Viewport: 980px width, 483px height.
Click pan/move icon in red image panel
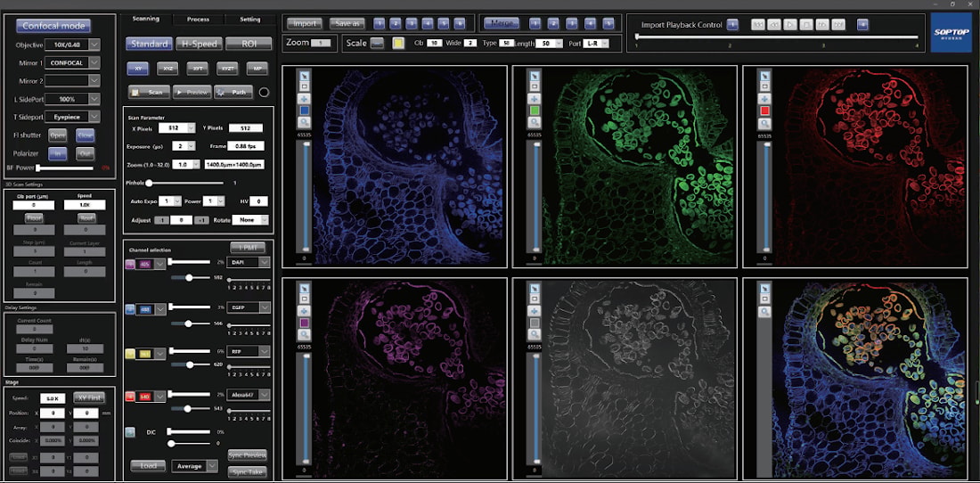pyautogui.click(x=764, y=99)
